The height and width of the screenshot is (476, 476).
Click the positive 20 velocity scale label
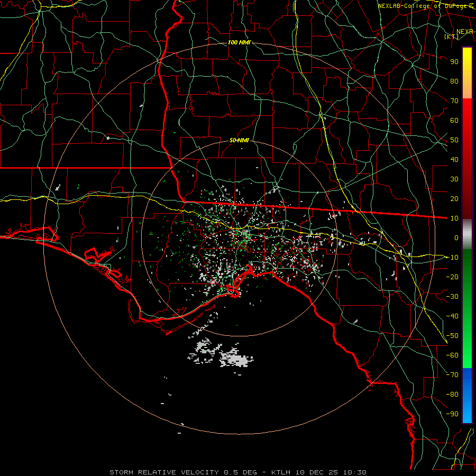(454, 198)
